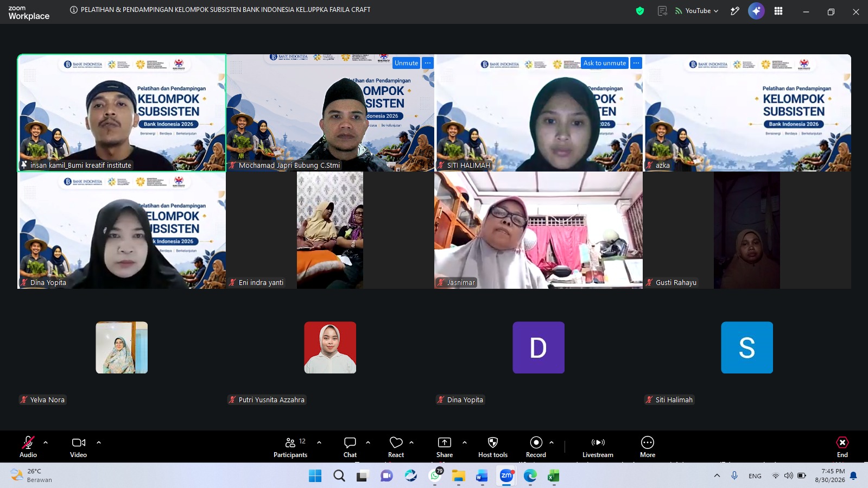The height and width of the screenshot is (488, 868).
Task: Open the apps grid menu in title bar
Action: [778, 11]
